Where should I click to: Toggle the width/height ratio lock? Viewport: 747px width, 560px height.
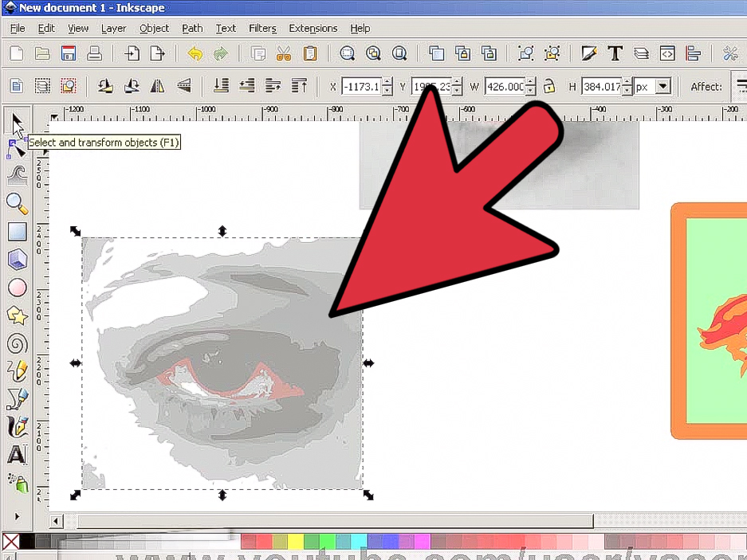tap(548, 86)
